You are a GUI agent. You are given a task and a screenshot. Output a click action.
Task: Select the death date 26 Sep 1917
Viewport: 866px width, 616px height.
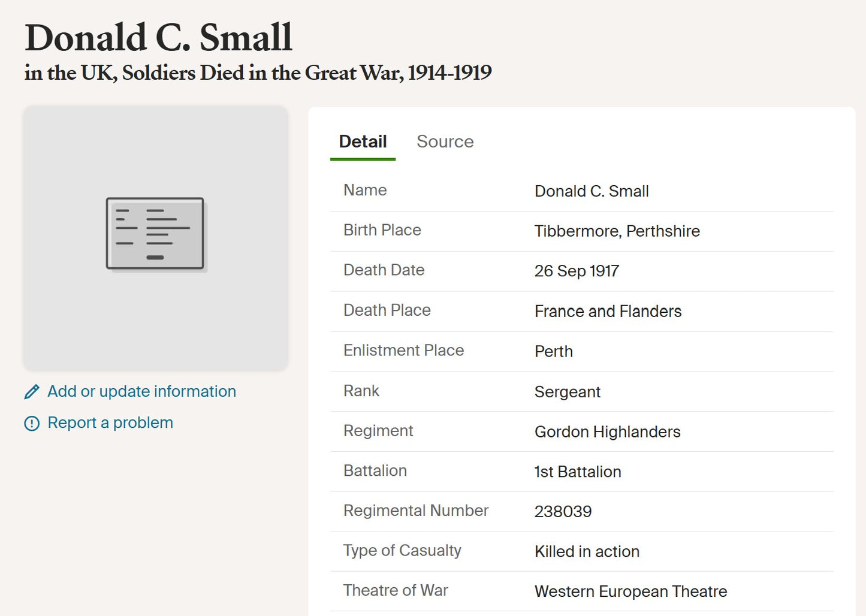coord(576,271)
